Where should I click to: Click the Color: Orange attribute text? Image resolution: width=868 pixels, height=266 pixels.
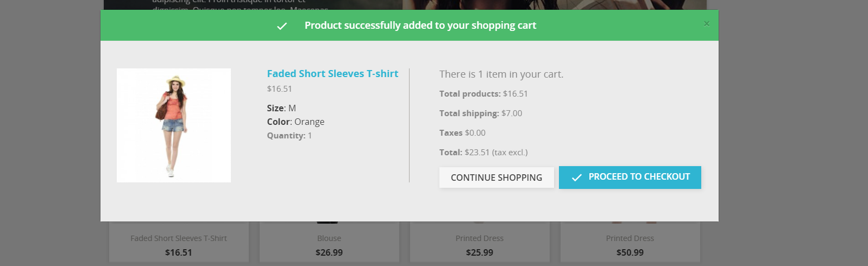295,122
